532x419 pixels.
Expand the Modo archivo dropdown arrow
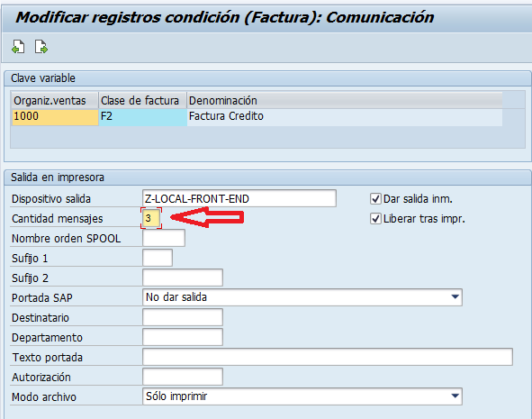[x=455, y=396]
